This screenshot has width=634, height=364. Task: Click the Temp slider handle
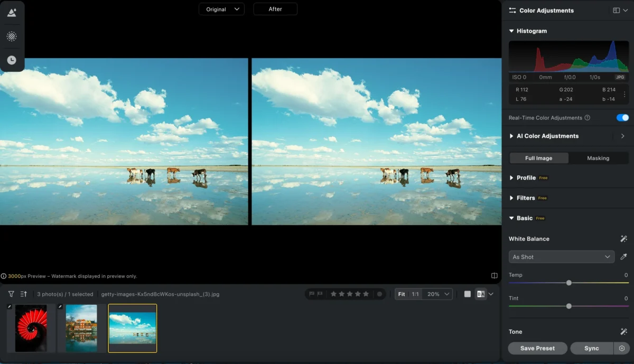tap(569, 283)
